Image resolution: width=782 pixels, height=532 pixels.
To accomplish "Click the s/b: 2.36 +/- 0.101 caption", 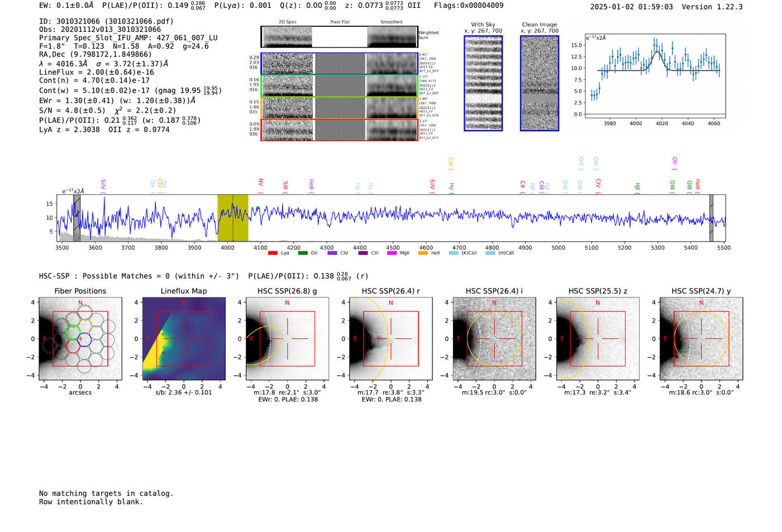I will click(x=184, y=392).
